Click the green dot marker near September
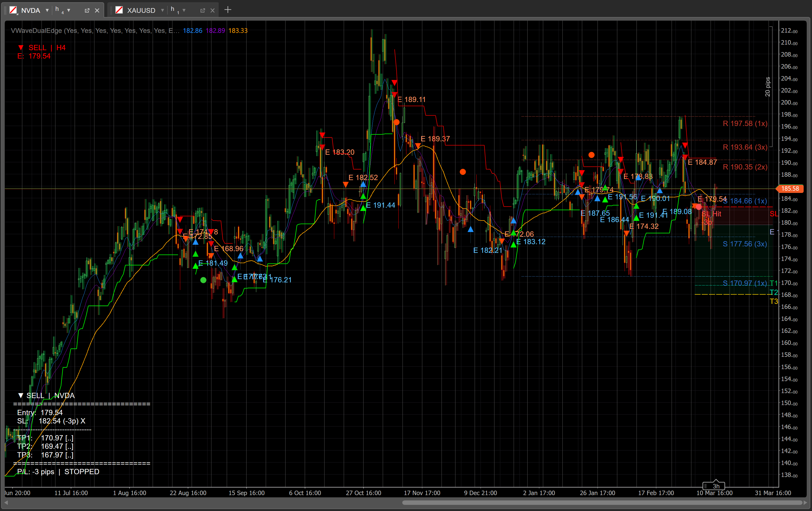812x511 pixels. coord(203,280)
